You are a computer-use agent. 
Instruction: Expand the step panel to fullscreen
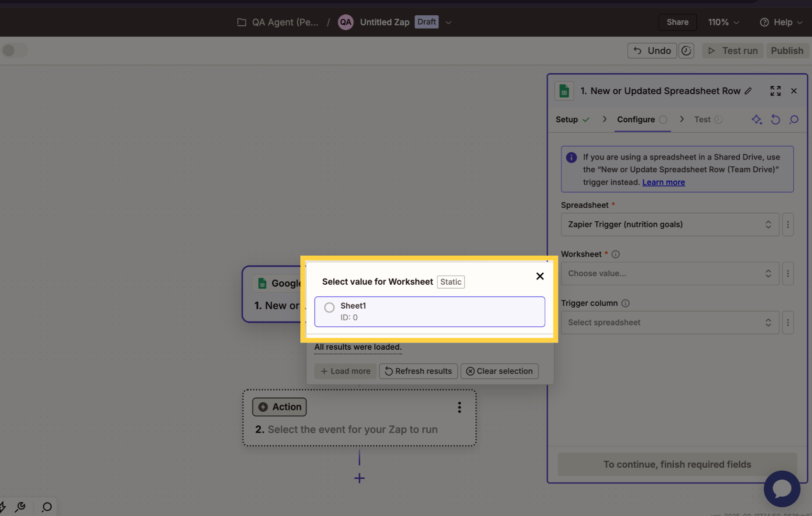(x=775, y=91)
